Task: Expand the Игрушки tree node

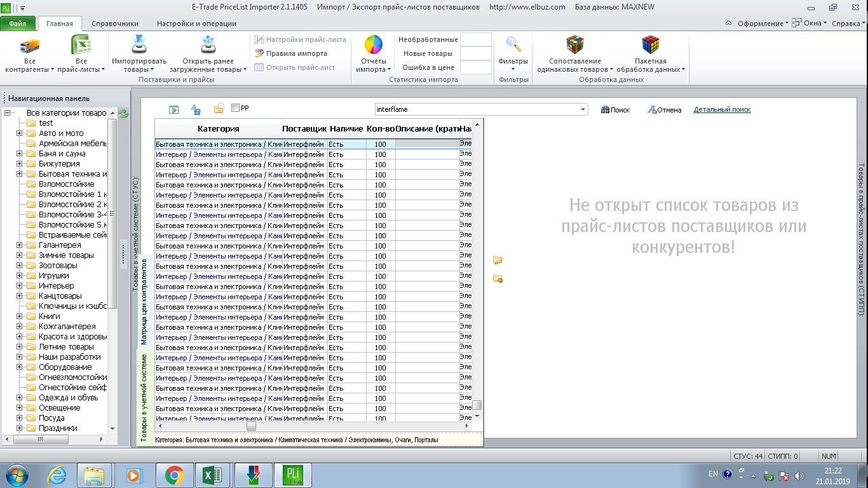Action: point(19,276)
